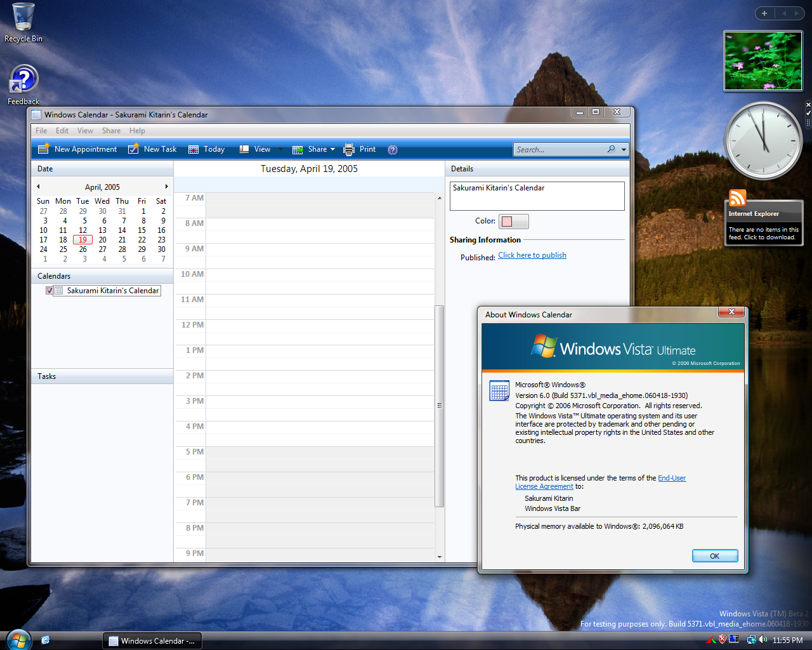Click the Print toolbar button
Viewport: 812px width, 650px height.
coord(360,149)
